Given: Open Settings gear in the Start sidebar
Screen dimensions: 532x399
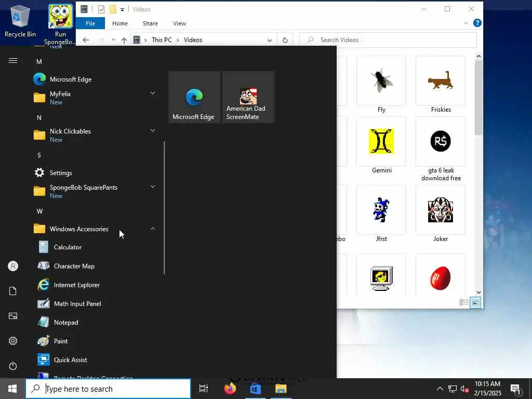Looking at the screenshot, I should point(13,341).
